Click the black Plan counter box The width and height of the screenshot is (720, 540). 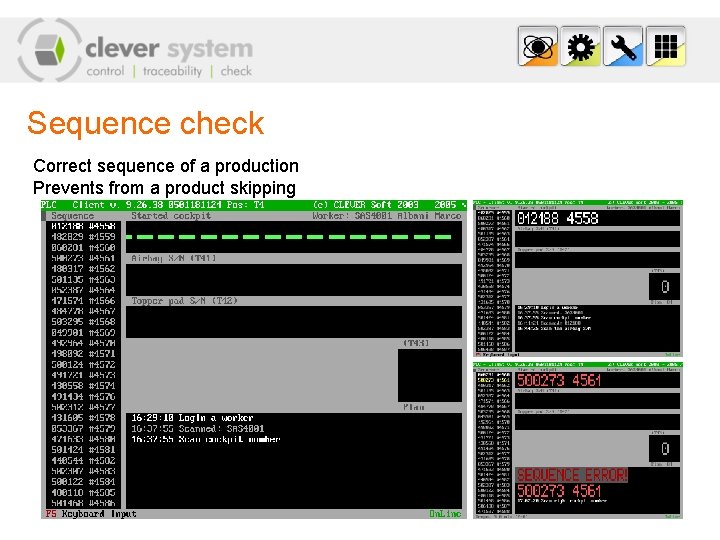430,376
